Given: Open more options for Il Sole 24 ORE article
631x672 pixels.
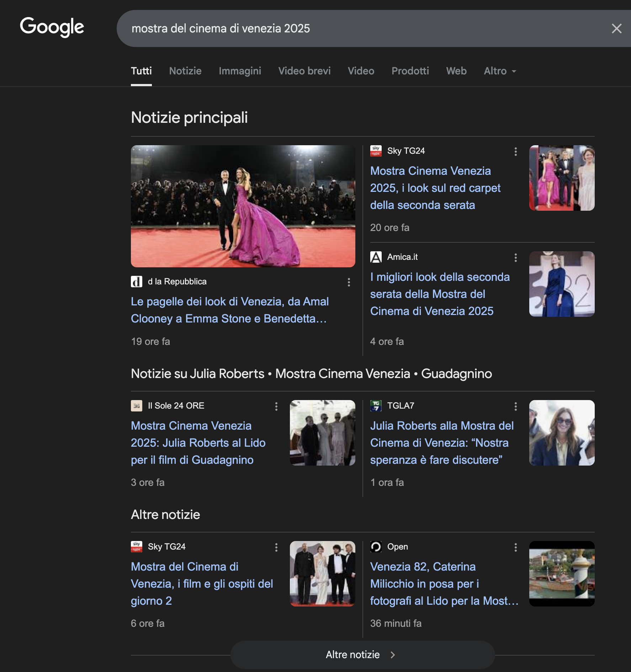Looking at the screenshot, I should pos(276,406).
